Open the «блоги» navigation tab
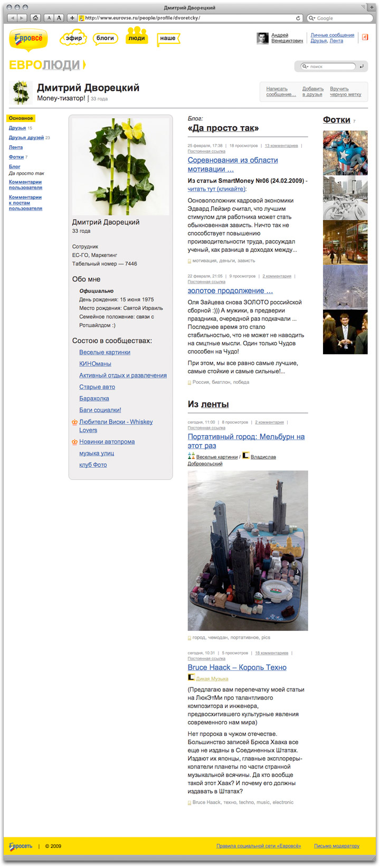The width and height of the screenshot is (380, 868). [x=105, y=38]
